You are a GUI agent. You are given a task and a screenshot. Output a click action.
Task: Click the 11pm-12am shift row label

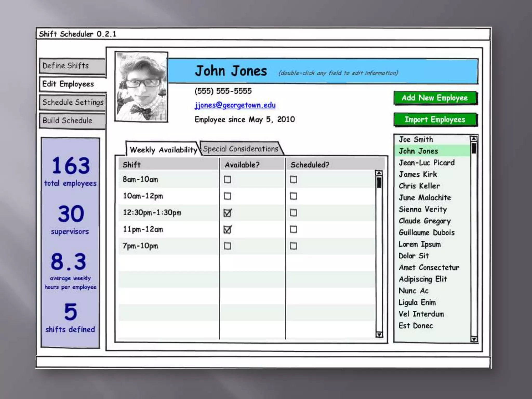143,229
